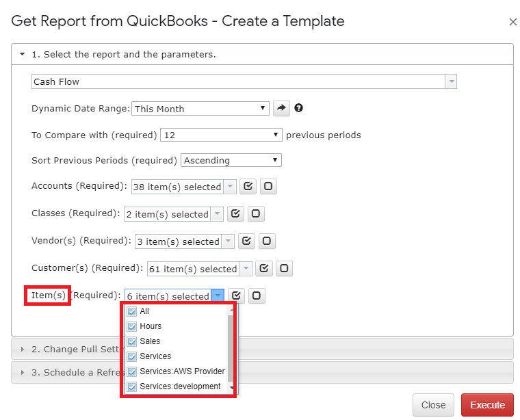Image resolution: width=520 pixels, height=420 pixels.
Task: Open the compare periods dropdown showing 12
Action: 221,135
